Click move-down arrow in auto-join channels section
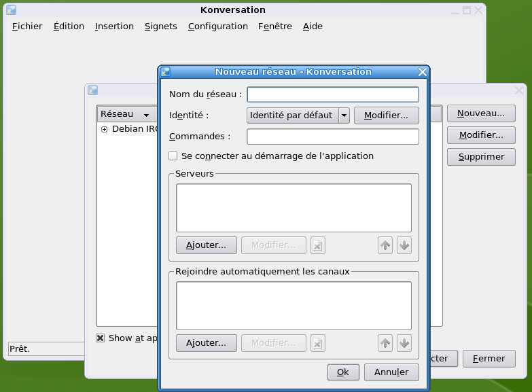The width and height of the screenshot is (532, 392). point(404,343)
